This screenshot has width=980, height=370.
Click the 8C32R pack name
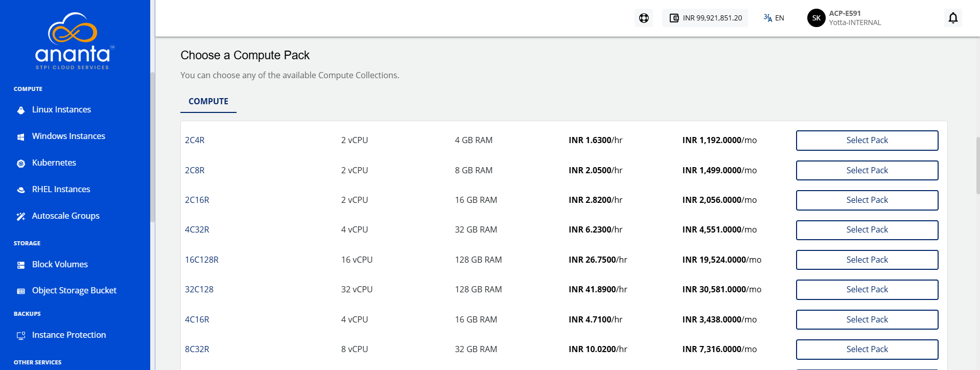197,349
